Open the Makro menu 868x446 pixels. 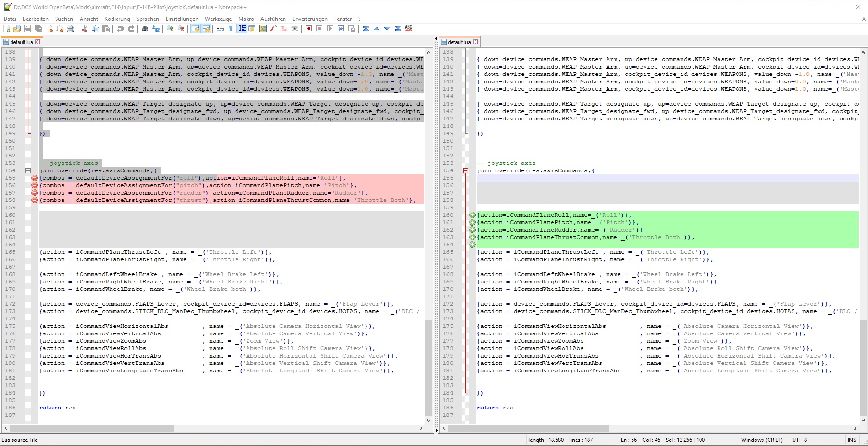(x=246, y=19)
